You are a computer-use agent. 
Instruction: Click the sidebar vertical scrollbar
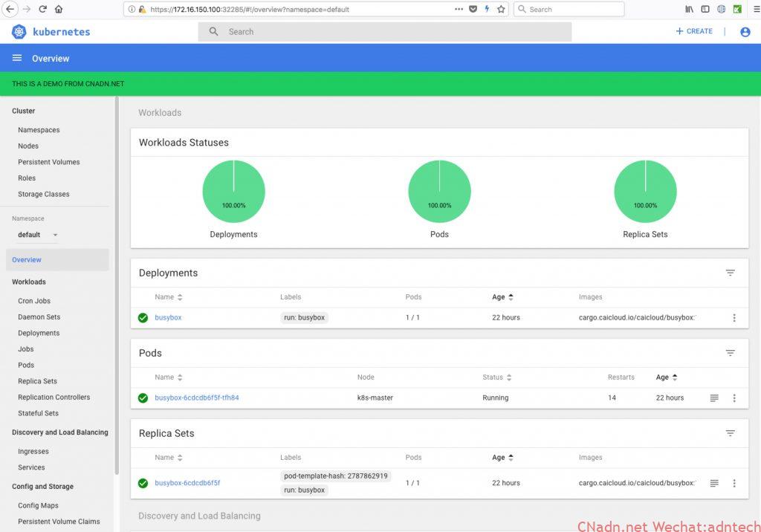[117, 285]
